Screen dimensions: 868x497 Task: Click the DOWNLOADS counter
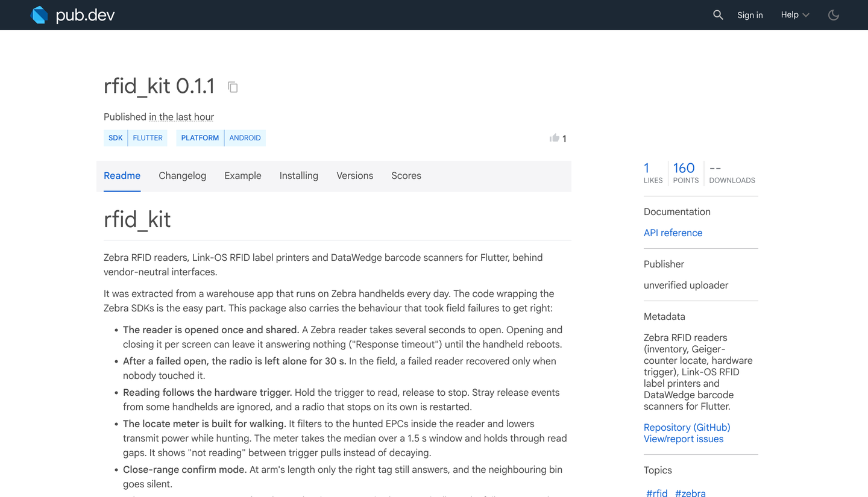[x=732, y=172]
